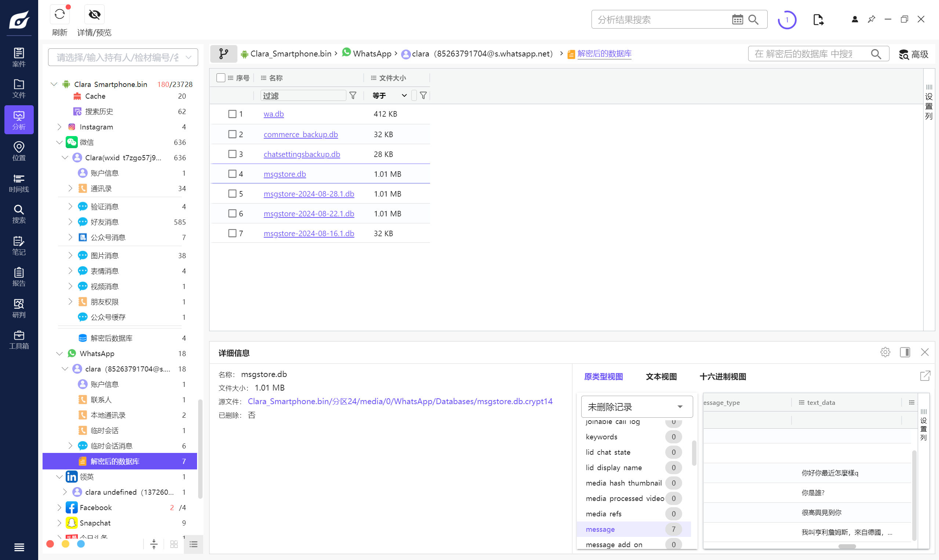The image size is (939, 560).
Task: Check the checkbox for wa.db row
Action: pyautogui.click(x=232, y=114)
